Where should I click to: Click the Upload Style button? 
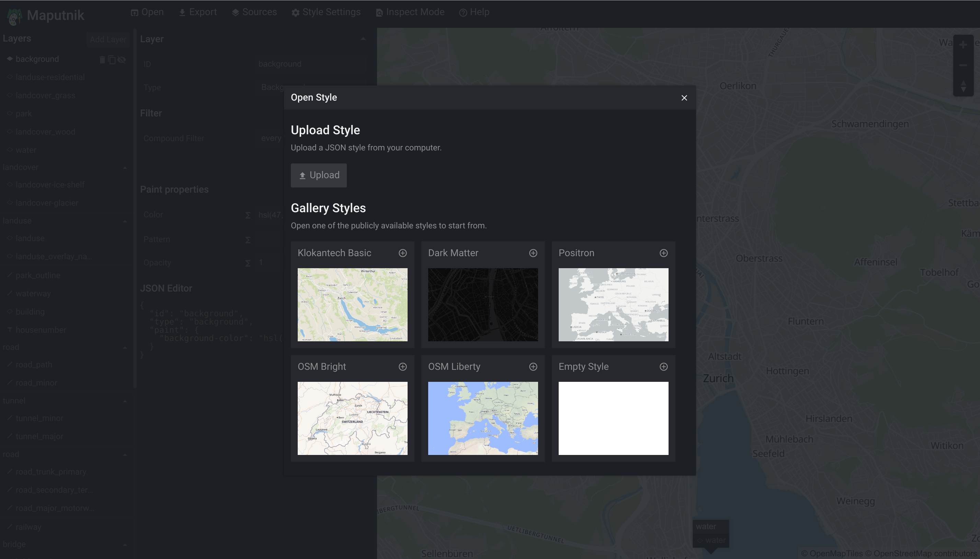click(318, 175)
